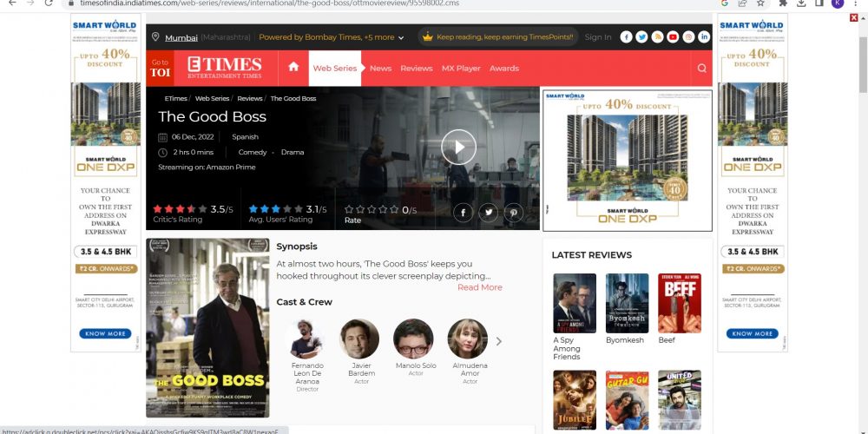Click Know More in left Smart World ad
This screenshot has width=868, height=434.
pos(105,334)
